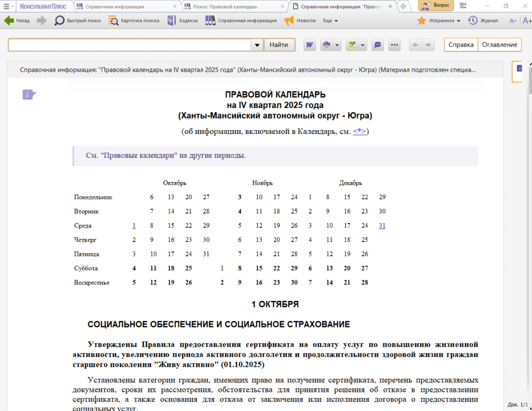Expand the search field history dropdown
Image resolution: width=532 pixels, height=411 pixels.
point(257,45)
